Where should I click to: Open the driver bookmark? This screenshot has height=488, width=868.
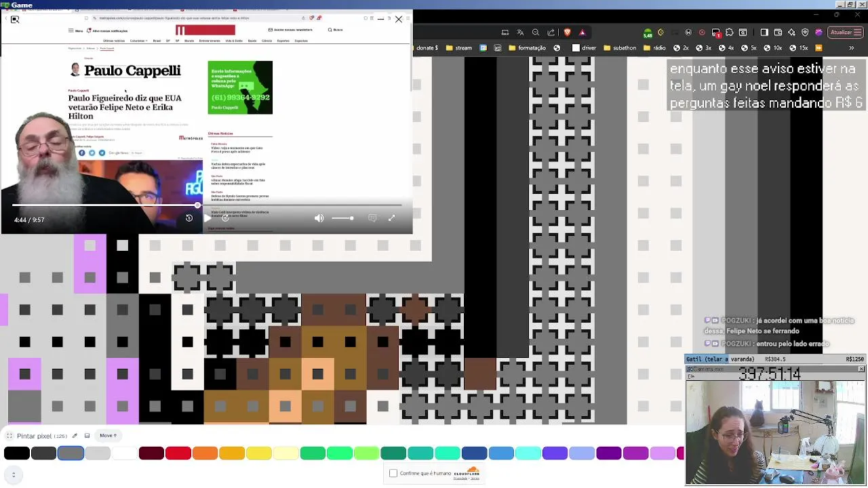(x=584, y=48)
